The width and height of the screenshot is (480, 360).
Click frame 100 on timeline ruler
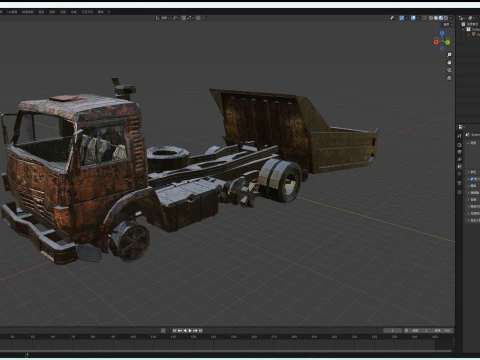(x=133, y=337)
